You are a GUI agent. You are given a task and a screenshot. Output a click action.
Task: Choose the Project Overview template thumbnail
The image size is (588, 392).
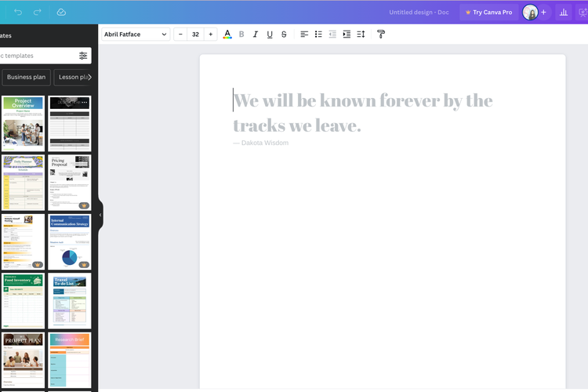pos(23,124)
